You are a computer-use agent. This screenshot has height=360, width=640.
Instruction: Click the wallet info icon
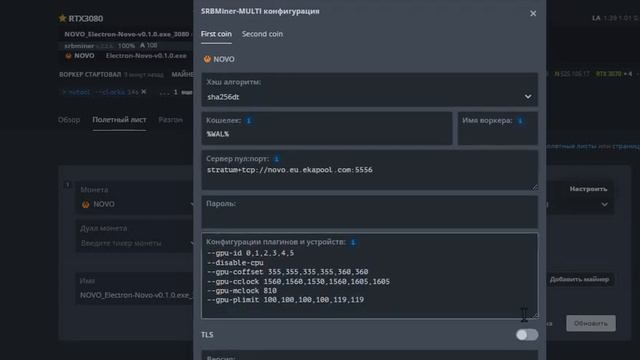[x=248, y=120]
